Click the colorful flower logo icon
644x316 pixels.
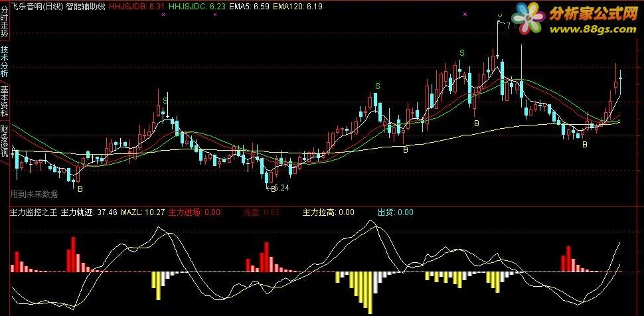click(528, 17)
